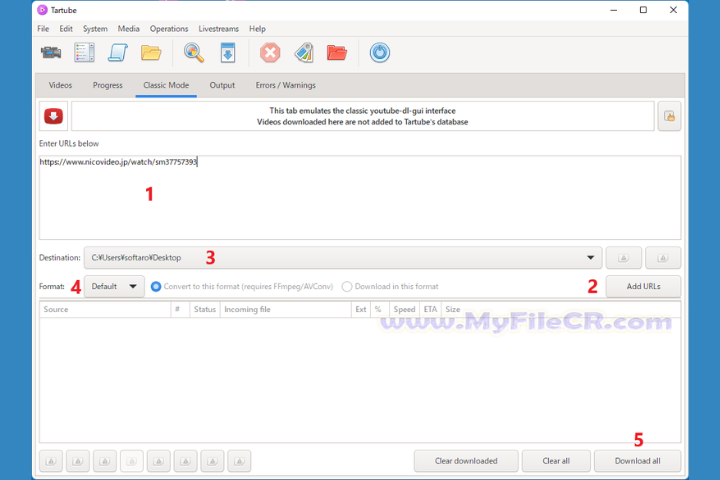The image size is (720, 480).
Task: Click the 'Destination:' label
Action: pyautogui.click(x=60, y=258)
